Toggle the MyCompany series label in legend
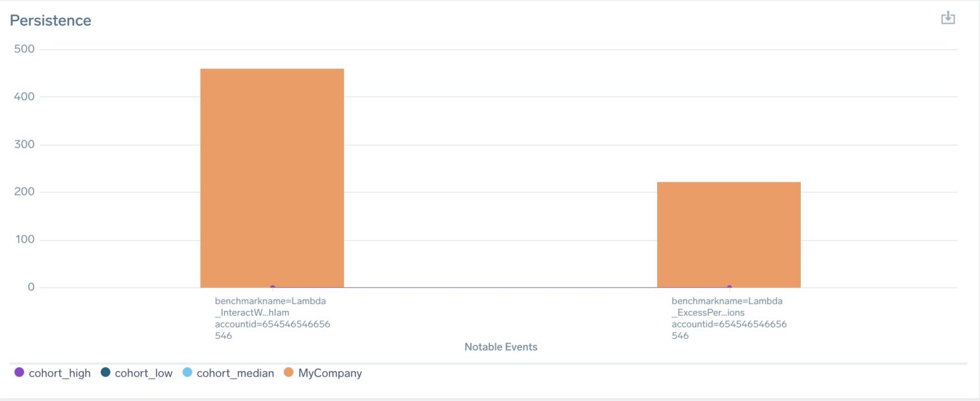 pos(330,373)
